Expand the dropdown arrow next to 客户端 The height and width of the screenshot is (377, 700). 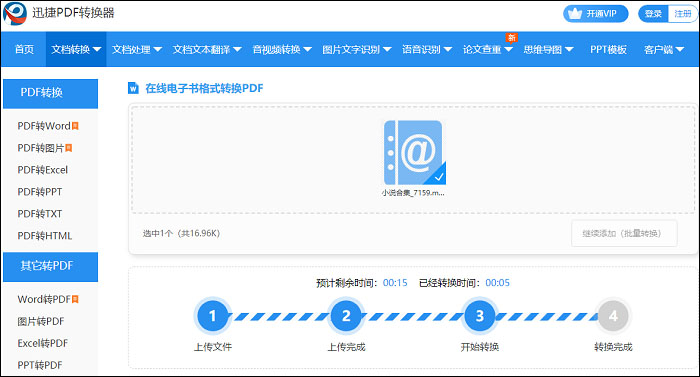pyautogui.click(x=680, y=50)
